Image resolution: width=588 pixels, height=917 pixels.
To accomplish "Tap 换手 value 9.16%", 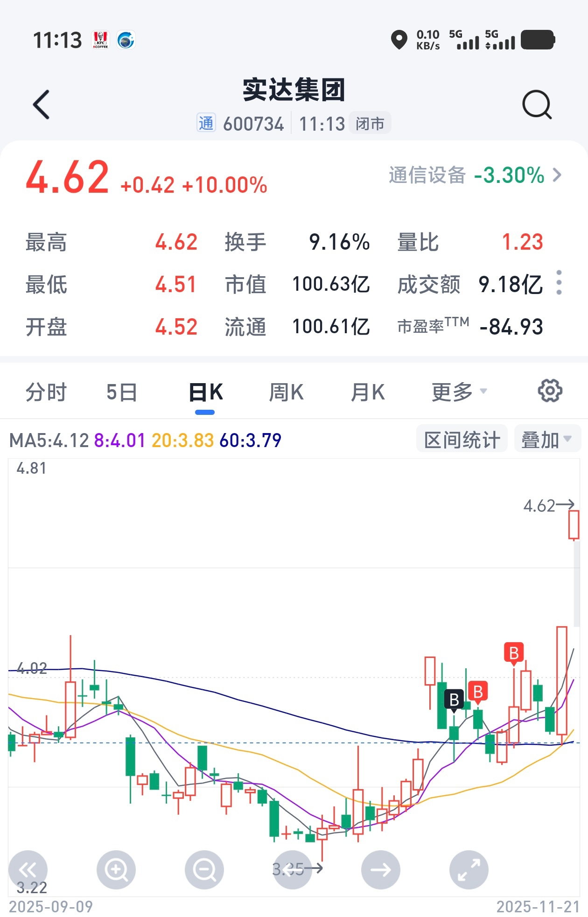I will (339, 242).
